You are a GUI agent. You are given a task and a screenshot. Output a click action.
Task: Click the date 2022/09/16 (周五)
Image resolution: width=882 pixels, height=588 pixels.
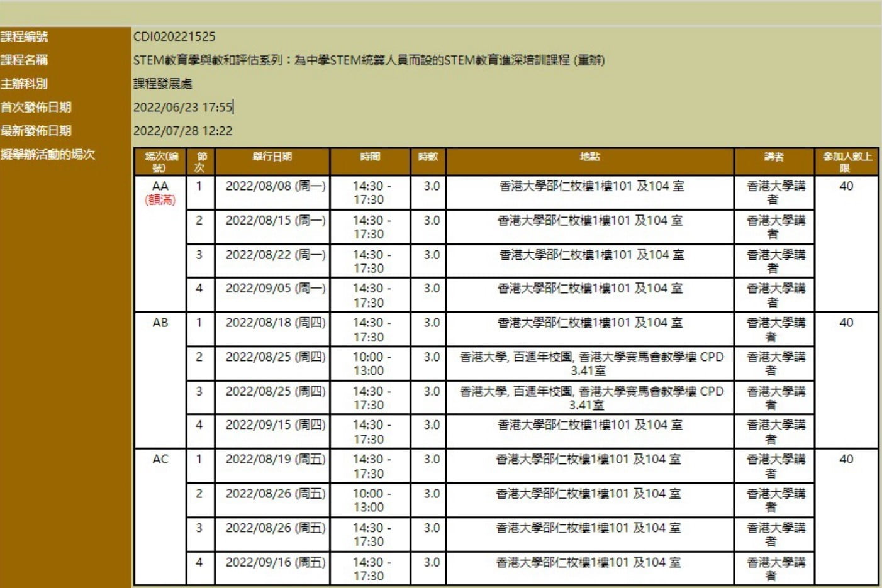point(275,562)
